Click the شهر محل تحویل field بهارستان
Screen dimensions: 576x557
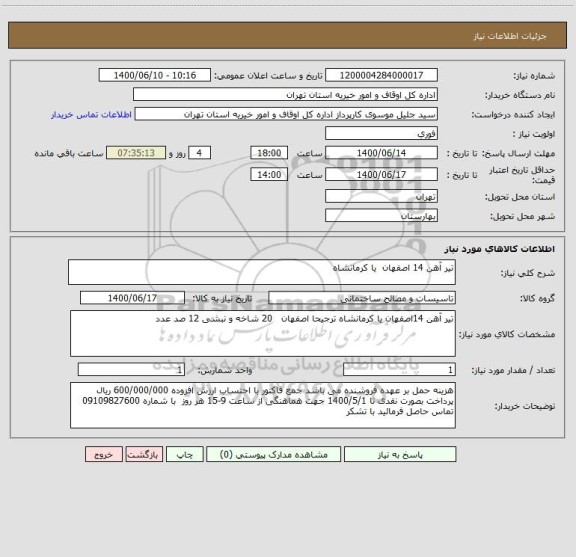[381, 216]
